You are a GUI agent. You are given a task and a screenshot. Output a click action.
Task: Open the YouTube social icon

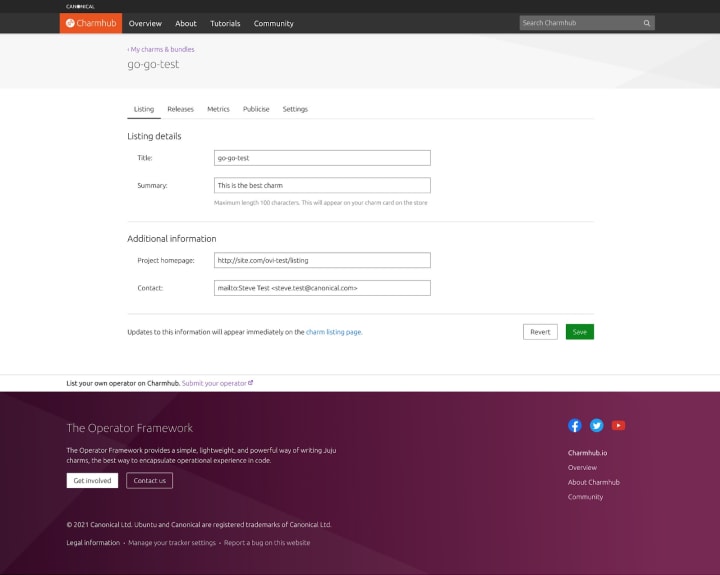click(x=619, y=425)
